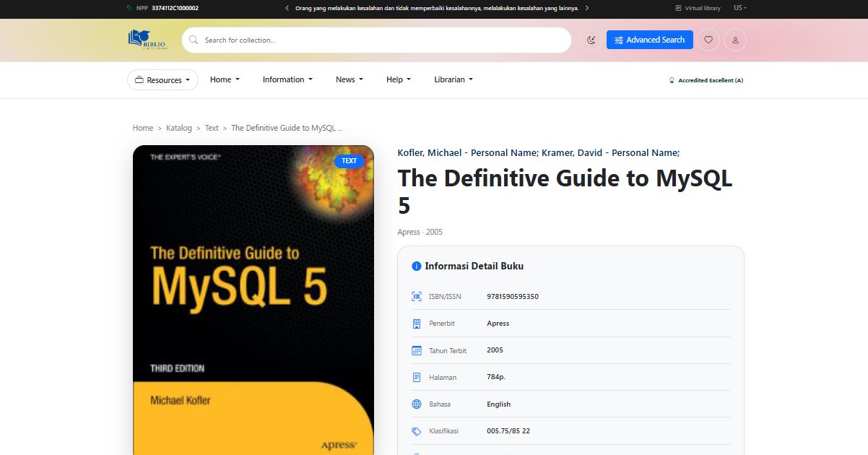Click the Bahasa value English
Viewport: 868px width, 455px height.
[x=499, y=404]
